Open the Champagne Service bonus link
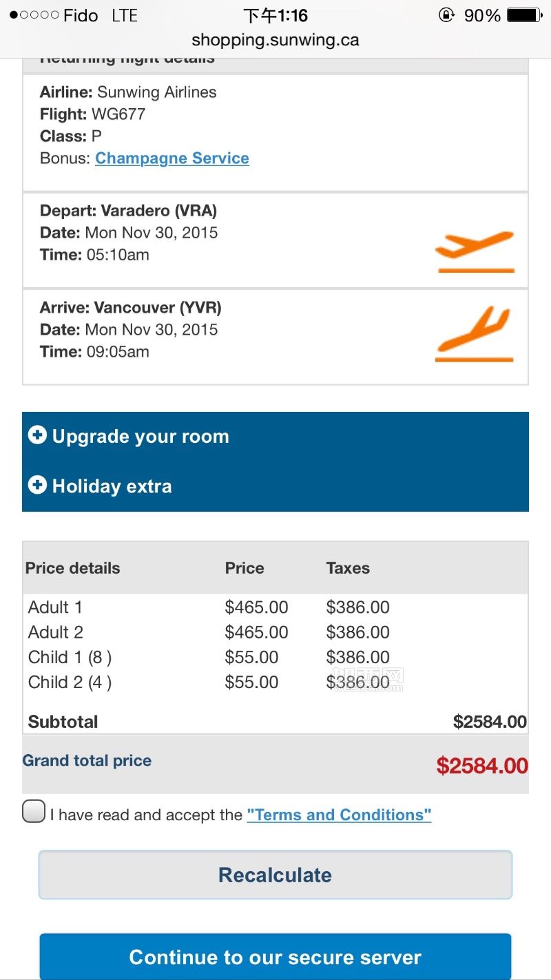Image resolution: width=551 pixels, height=980 pixels. coord(172,158)
